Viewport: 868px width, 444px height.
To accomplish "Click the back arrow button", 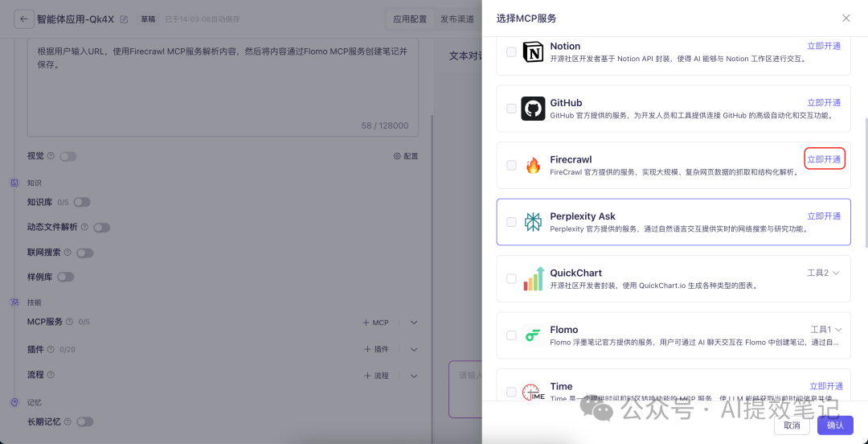I will (x=23, y=18).
